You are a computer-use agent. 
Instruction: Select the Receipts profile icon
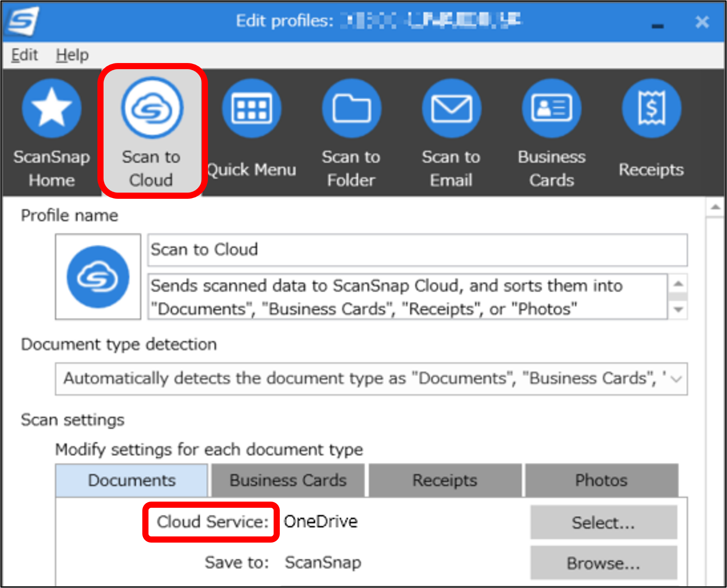pyautogui.click(x=652, y=108)
